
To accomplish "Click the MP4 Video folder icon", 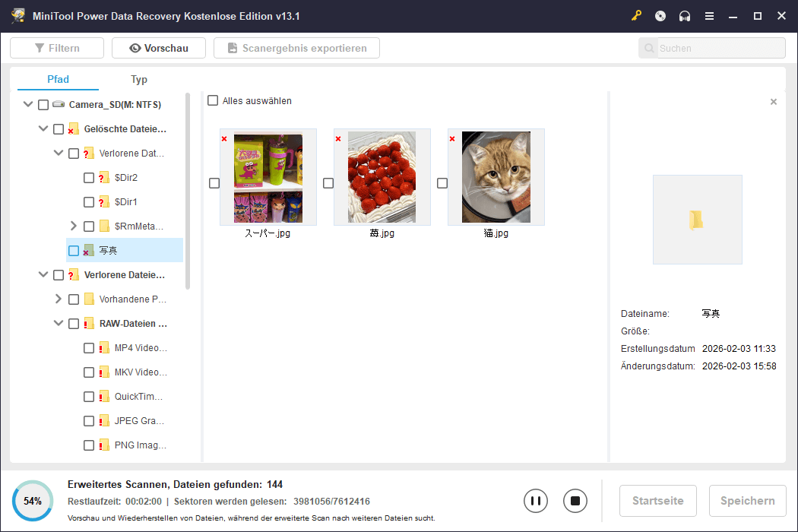I will point(104,348).
